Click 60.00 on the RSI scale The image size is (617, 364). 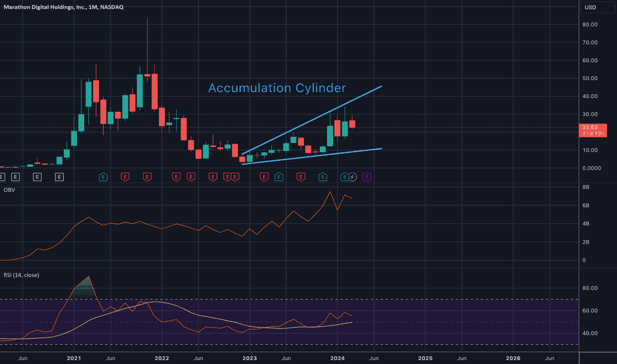590,310
